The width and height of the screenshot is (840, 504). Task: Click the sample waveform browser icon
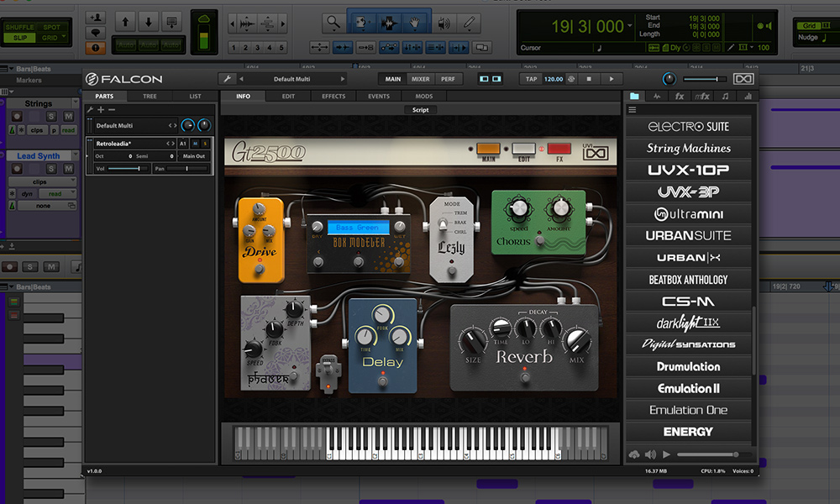tap(656, 97)
